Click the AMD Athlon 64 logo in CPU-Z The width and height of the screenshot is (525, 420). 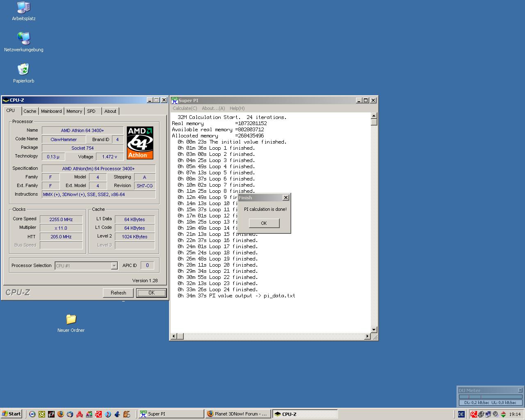tap(140, 143)
